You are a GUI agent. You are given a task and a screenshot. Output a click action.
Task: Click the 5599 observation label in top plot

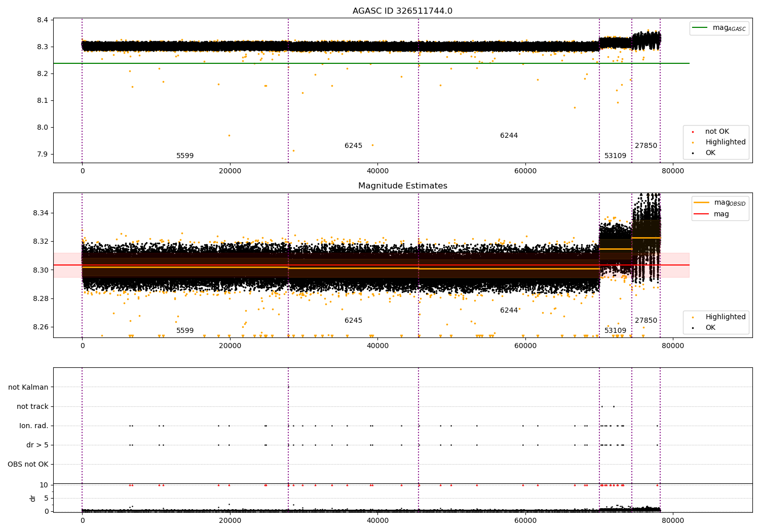point(185,156)
